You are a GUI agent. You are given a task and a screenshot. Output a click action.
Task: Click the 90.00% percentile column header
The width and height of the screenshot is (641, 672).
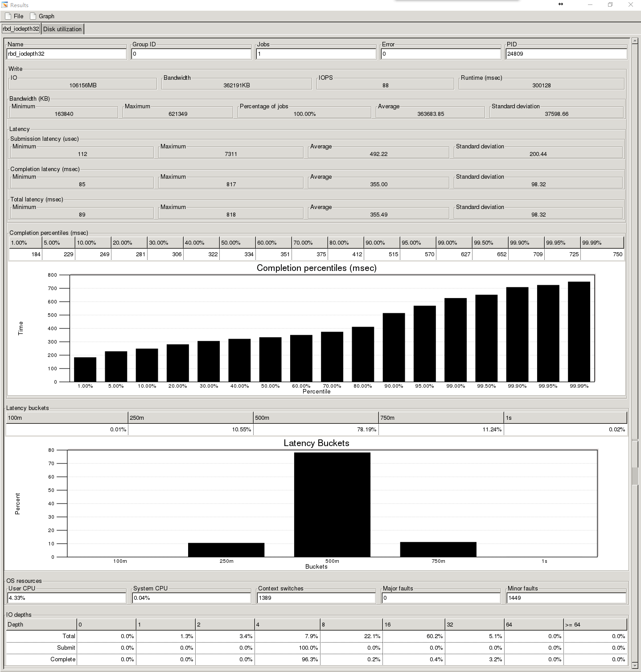click(382, 243)
